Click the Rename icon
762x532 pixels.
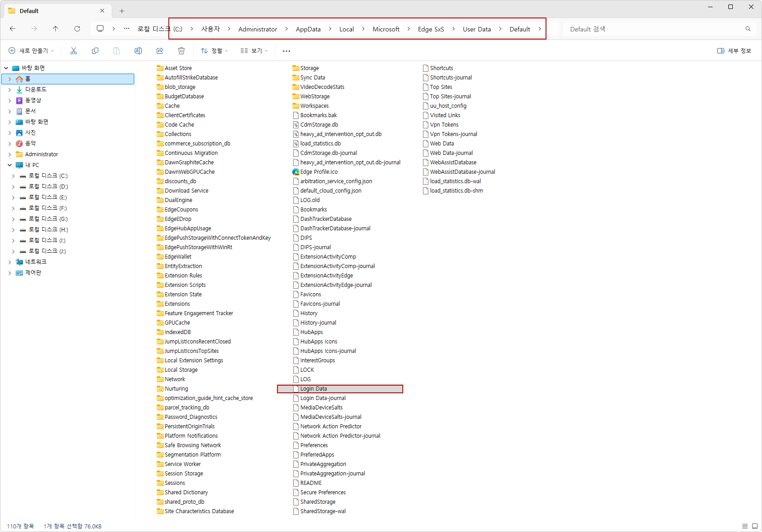coord(138,51)
